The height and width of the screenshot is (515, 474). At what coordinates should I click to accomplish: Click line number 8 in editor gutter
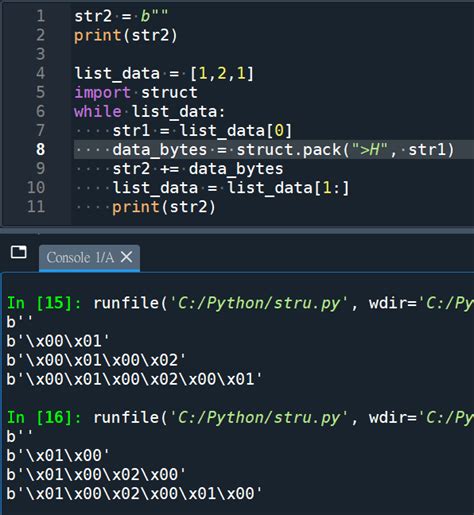click(x=41, y=149)
